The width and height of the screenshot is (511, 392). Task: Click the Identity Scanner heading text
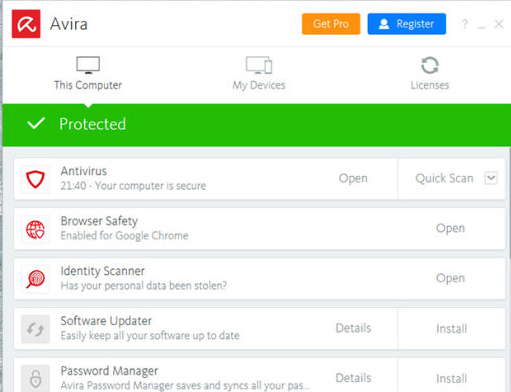click(103, 271)
